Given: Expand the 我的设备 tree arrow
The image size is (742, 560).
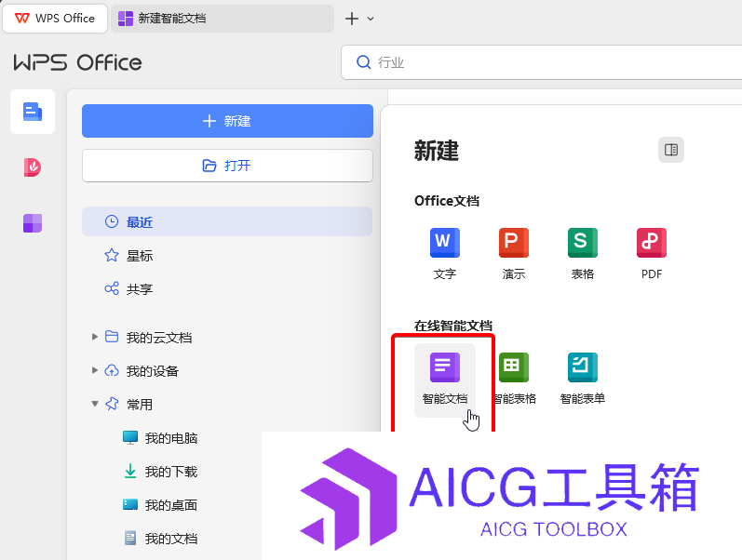Looking at the screenshot, I should 95,370.
